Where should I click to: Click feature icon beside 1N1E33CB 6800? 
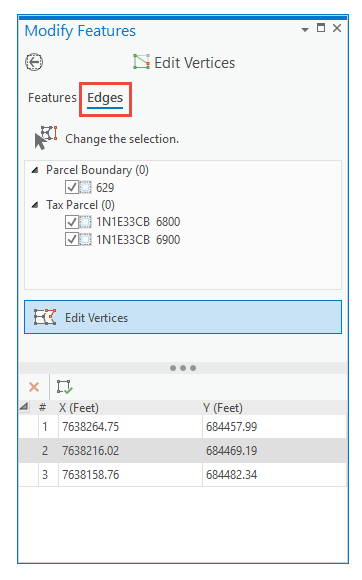point(85,222)
